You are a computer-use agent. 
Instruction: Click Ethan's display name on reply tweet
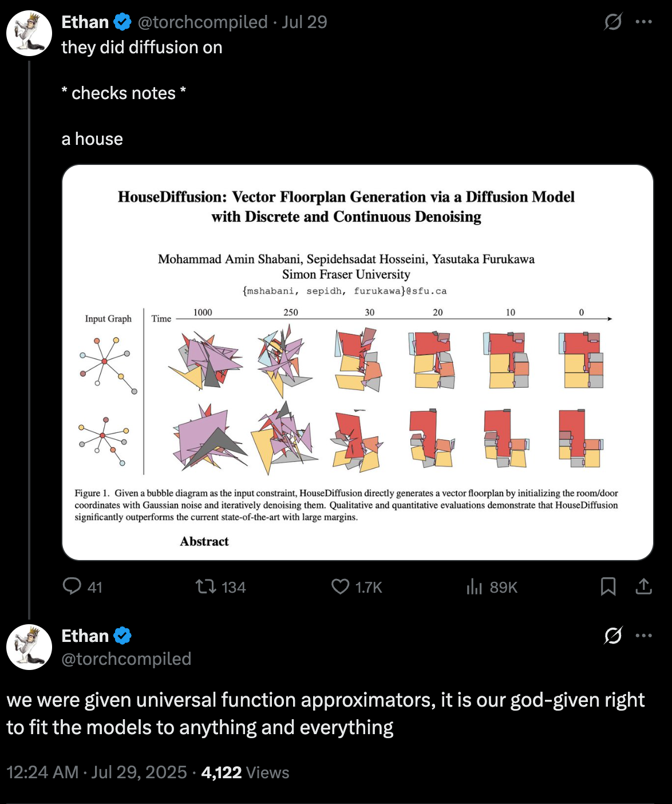pyautogui.click(x=85, y=636)
